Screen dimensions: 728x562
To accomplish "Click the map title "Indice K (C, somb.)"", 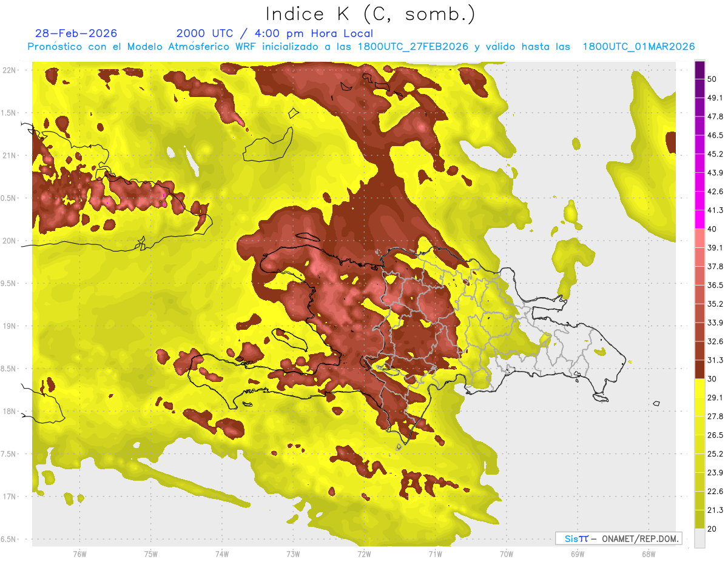I will (370, 13).
